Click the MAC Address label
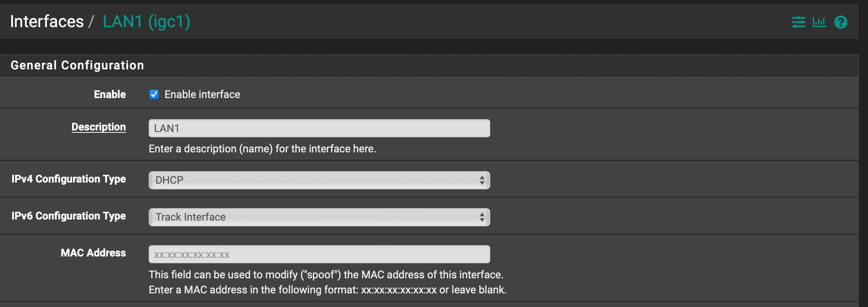 [x=93, y=253]
